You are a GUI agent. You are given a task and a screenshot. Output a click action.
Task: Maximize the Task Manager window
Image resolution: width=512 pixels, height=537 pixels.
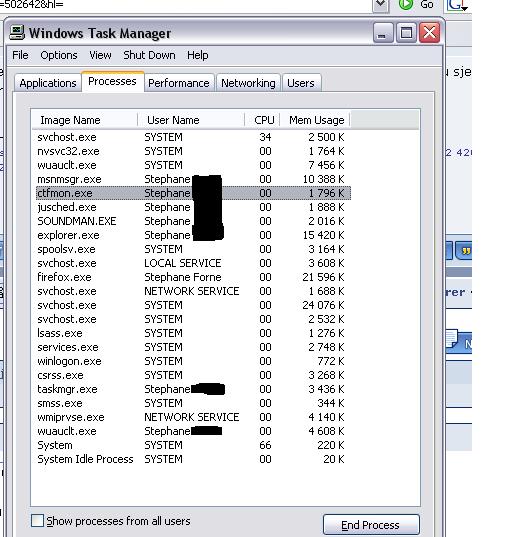coord(406,33)
